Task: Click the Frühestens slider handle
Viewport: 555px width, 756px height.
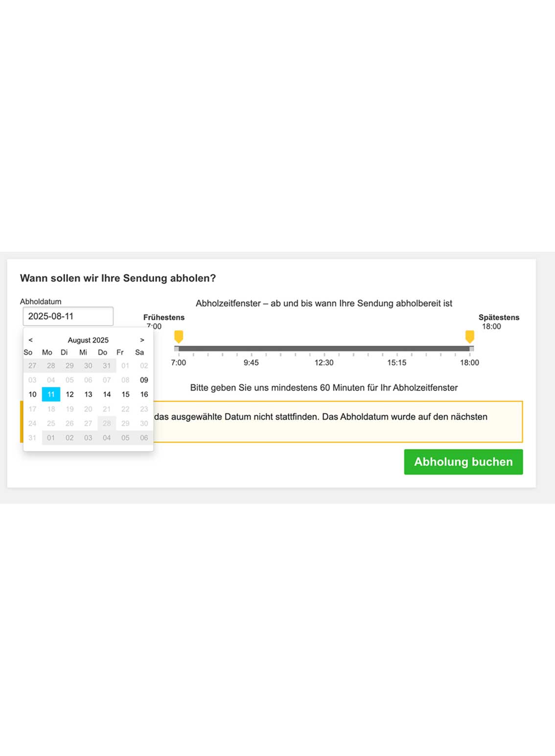Action: click(x=179, y=336)
